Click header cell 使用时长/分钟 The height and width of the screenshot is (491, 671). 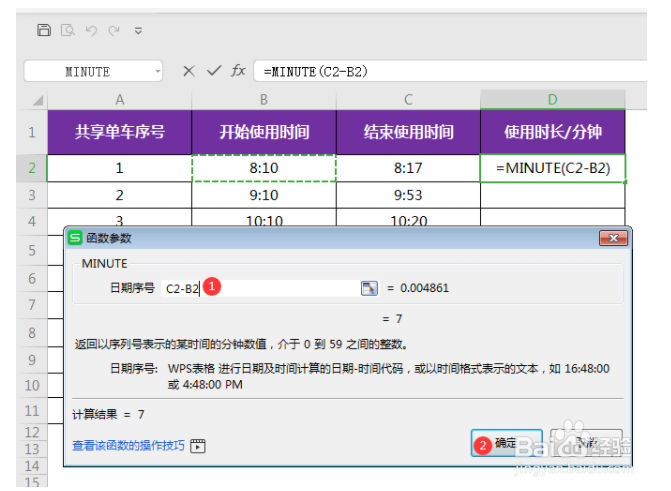(x=553, y=132)
